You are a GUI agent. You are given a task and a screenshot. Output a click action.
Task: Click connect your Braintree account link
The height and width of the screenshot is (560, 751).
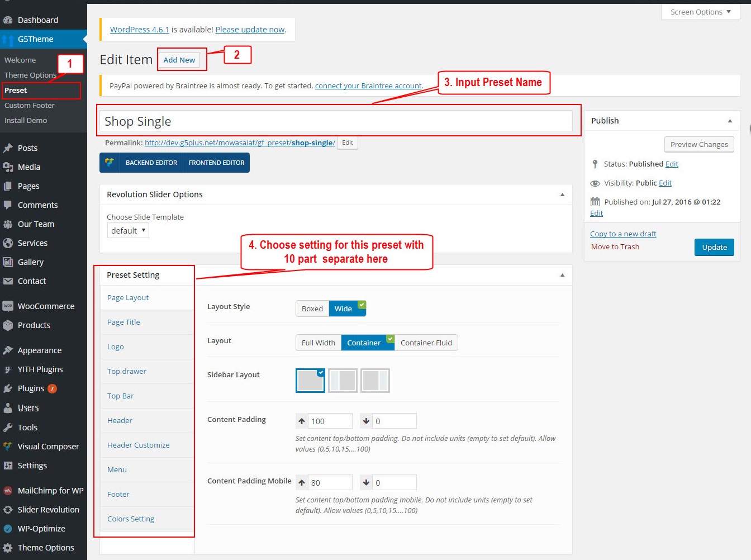tap(369, 86)
